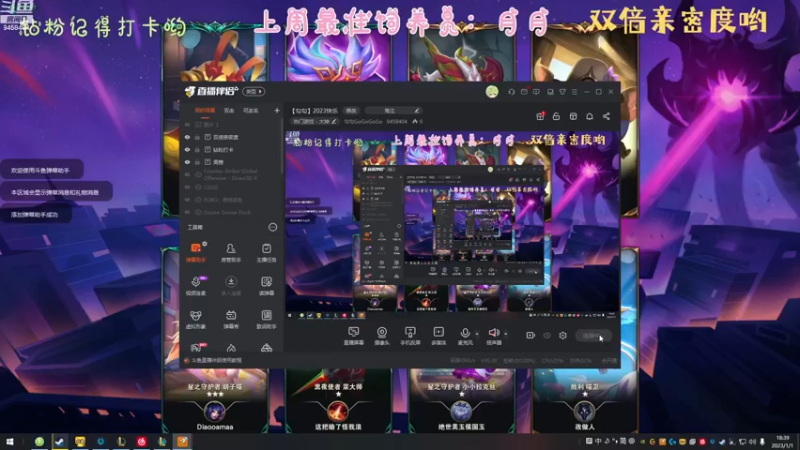Add a 摄像头 camera source
The width and height of the screenshot is (800, 450).
click(x=382, y=336)
